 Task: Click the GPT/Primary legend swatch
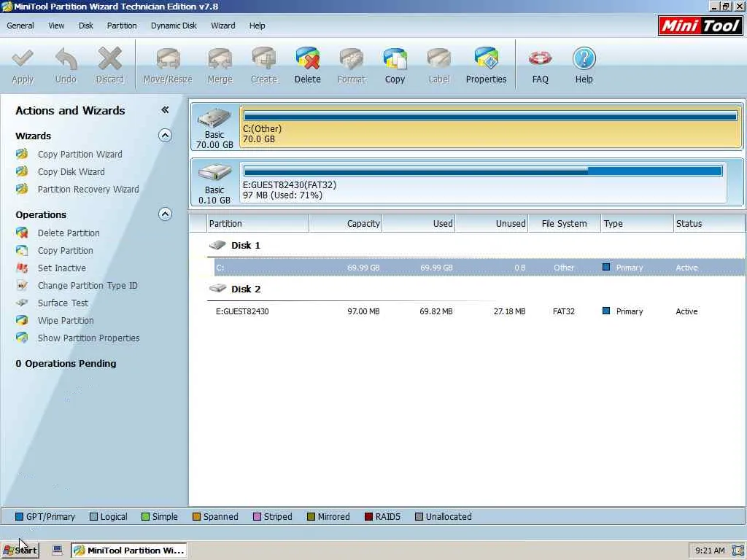(19, 517)
